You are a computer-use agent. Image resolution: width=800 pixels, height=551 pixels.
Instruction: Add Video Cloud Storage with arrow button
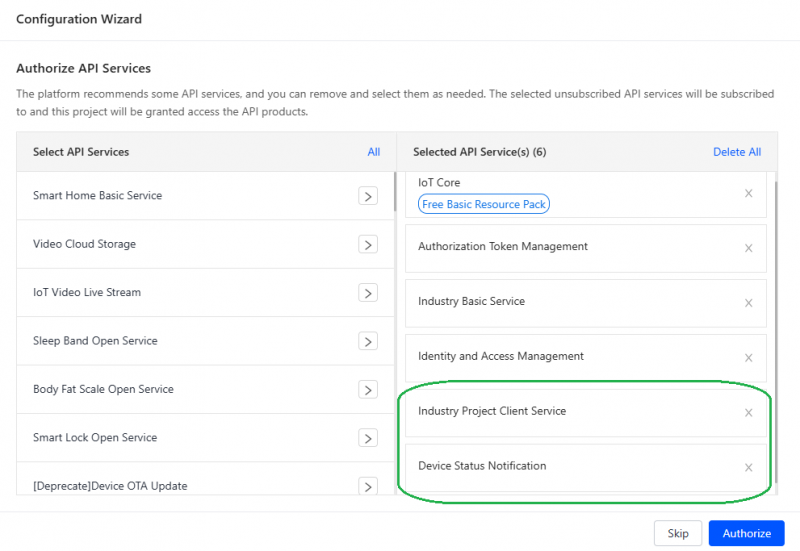click(x=368, y=244)
